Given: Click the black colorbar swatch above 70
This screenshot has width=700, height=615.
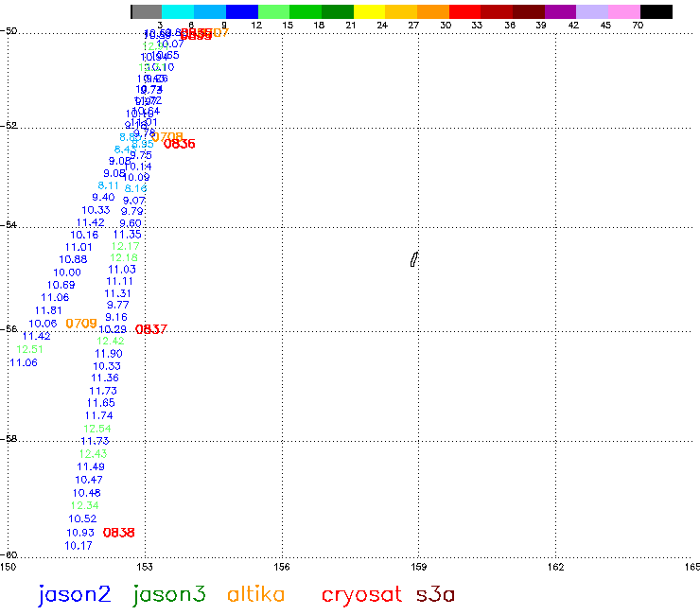Looking at the screenshot, I should point(656,12).
